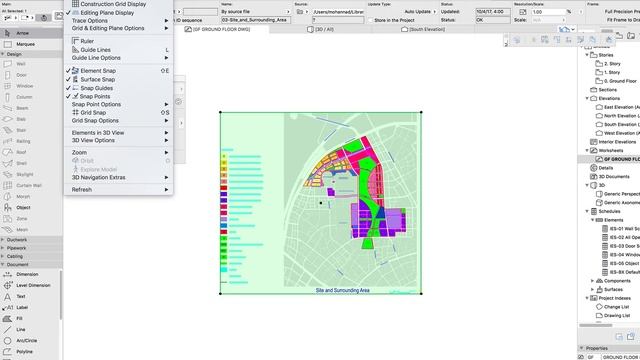
Task: Select the Arc/Circle tool
Action: (30, 340)
